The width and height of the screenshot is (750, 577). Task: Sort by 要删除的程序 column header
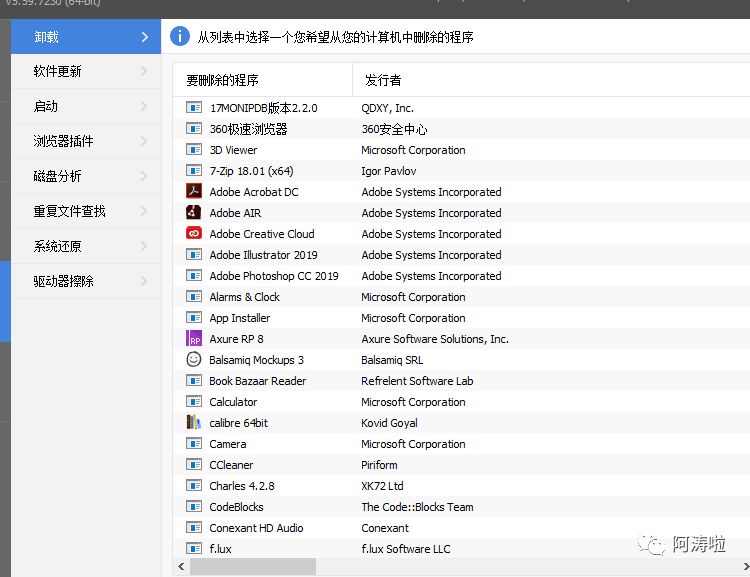(x=263, y=80)
